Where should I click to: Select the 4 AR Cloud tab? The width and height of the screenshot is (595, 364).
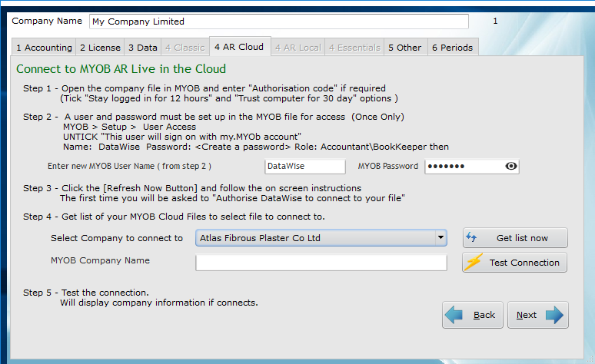point(240,47)
